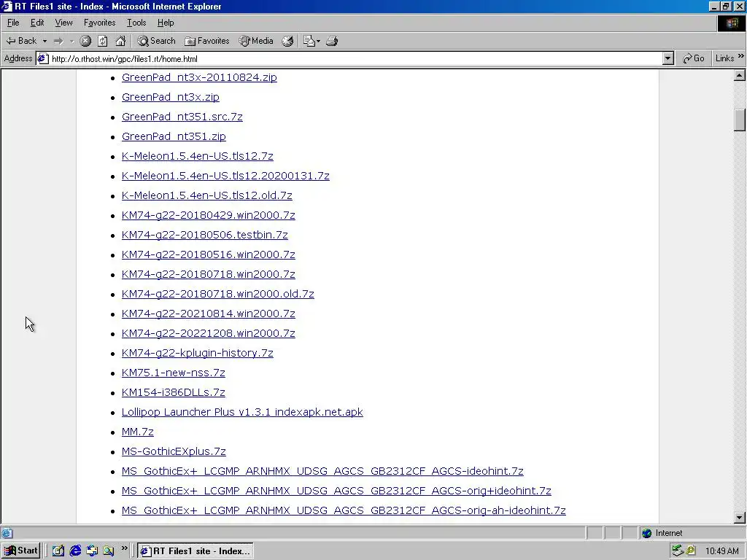Open the History toolbar icon

[287, 41]
